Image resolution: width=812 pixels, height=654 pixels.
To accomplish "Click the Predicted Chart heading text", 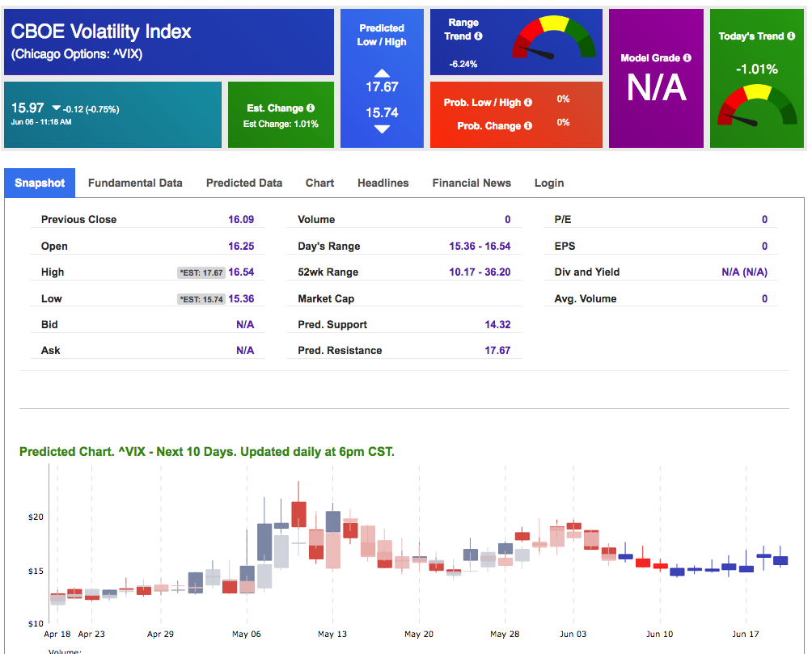I will click(206, 452).
